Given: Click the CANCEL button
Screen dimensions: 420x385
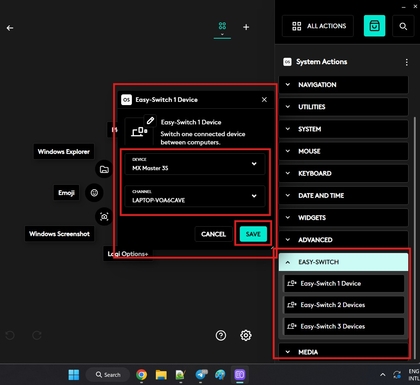Looking at the screenshot, I should click(213, 234).
